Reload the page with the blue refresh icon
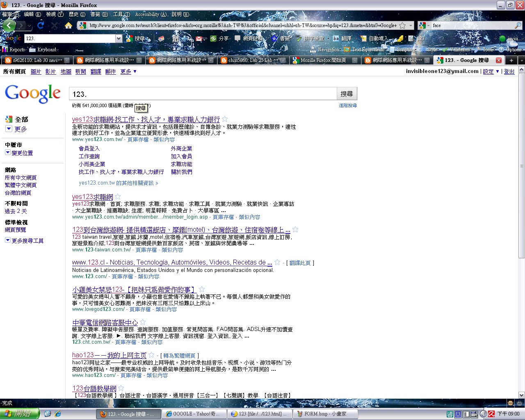This screenshot has height=420, width=525. (x=41, y=25)
